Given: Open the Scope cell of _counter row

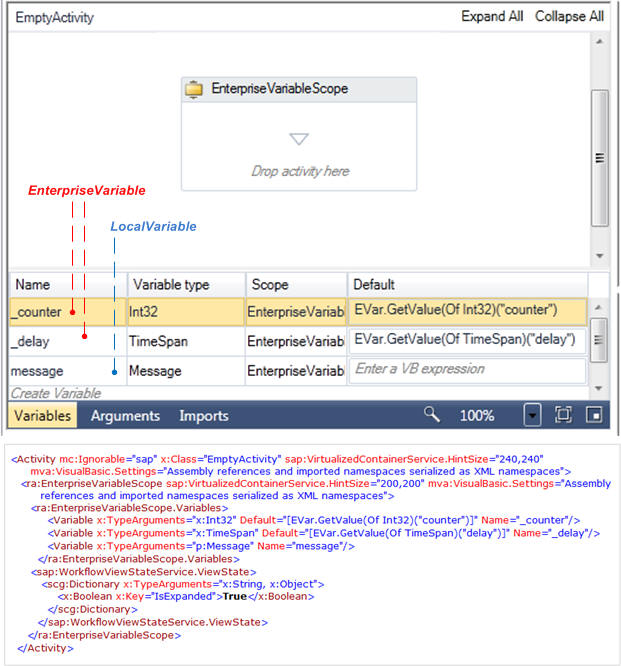Looking at the screenshot, I should pyautogui.click(x=296, y=312).
